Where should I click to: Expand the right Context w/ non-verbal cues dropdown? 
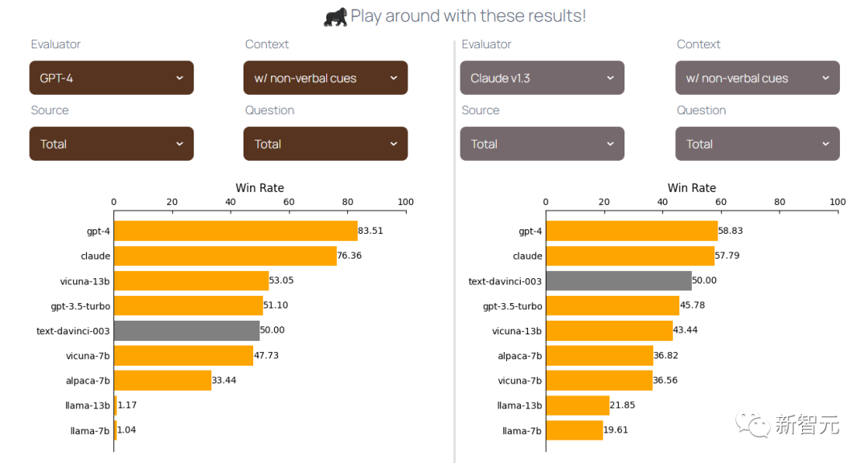[x=757, y=78]
